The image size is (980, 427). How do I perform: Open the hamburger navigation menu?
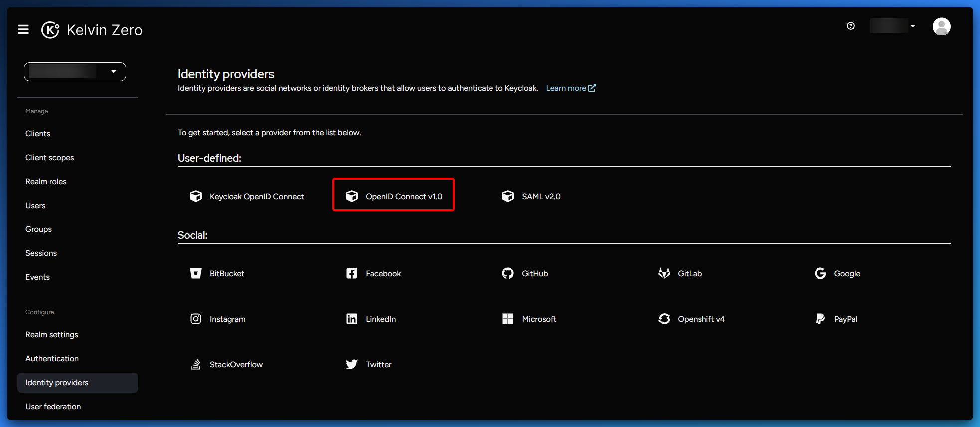coord(23,30)
